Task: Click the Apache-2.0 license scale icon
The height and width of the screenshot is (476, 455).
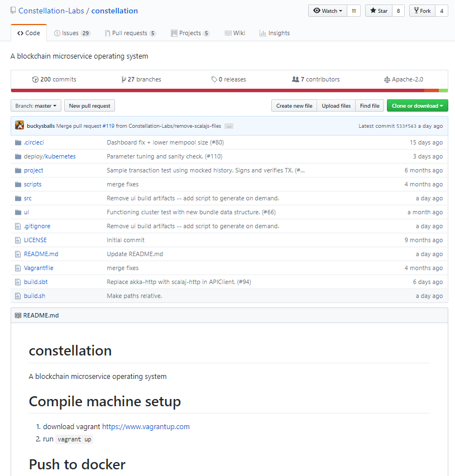Action: coord(387,80)
